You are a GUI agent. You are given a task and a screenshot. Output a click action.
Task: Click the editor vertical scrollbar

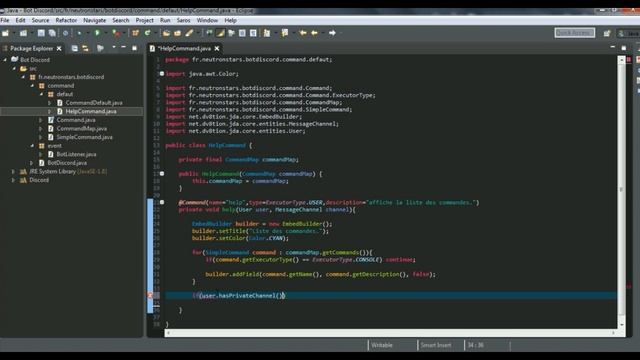click(x=621, y=192)
